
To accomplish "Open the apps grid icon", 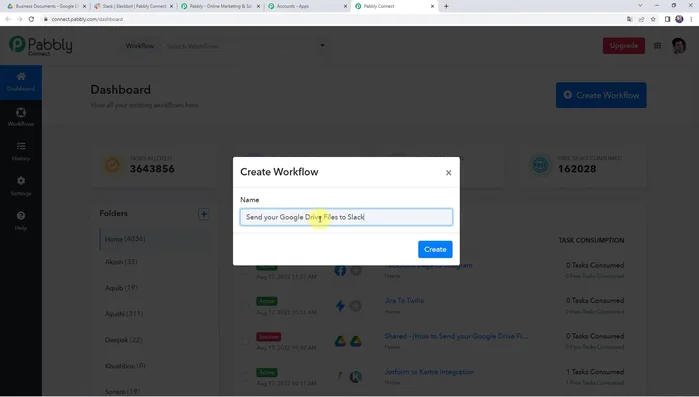I will [x=658, y=45].
